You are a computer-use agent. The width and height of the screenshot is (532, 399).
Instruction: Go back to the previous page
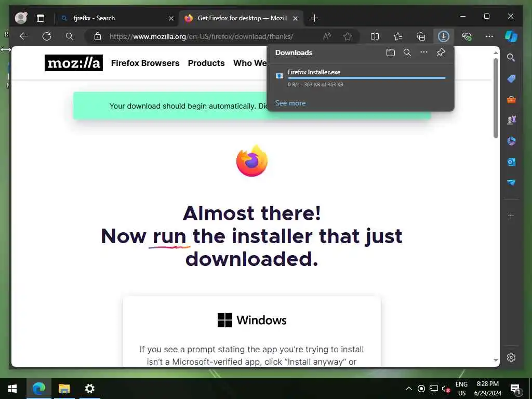point(24,36)
